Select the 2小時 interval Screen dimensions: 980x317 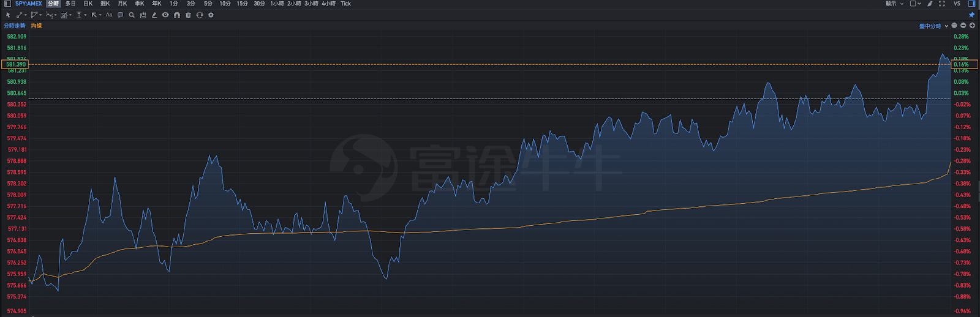click(x=294, y=4)
